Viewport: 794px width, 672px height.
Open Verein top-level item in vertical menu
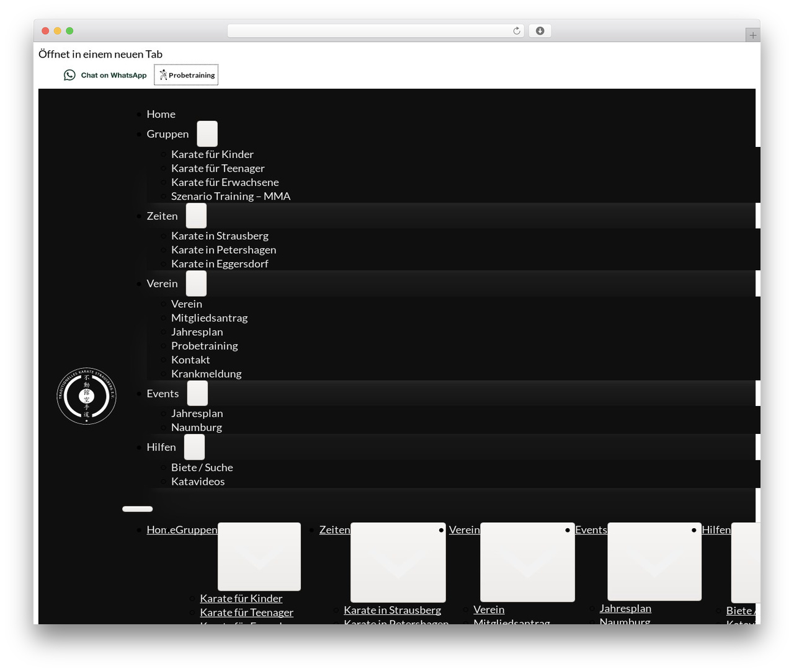[x=162, y=283]
